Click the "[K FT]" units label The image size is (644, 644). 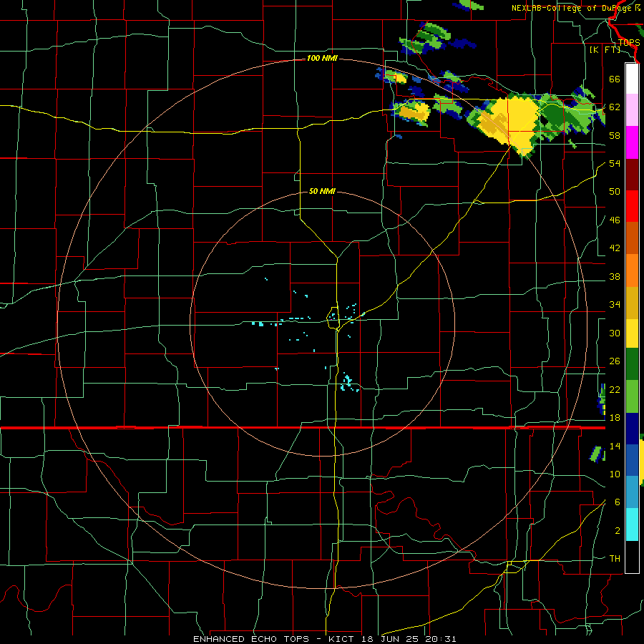(605, 50)
